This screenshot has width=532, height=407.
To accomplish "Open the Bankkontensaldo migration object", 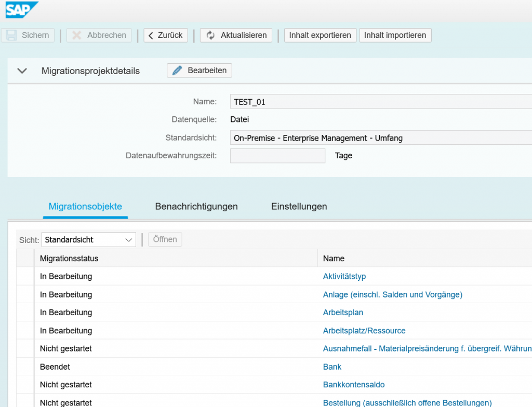I will click(x=354, y=385).
